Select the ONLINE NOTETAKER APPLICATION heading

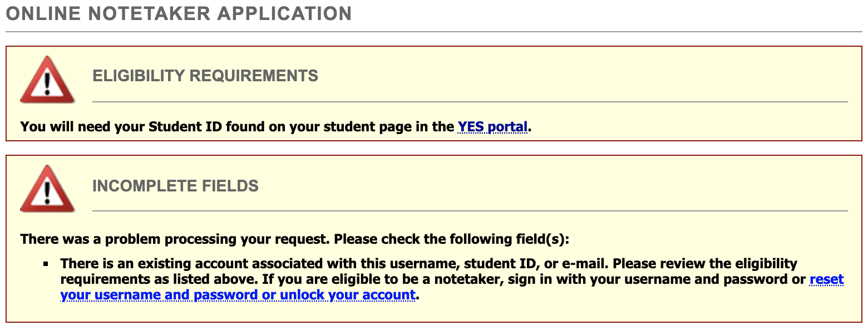point(178,13)
